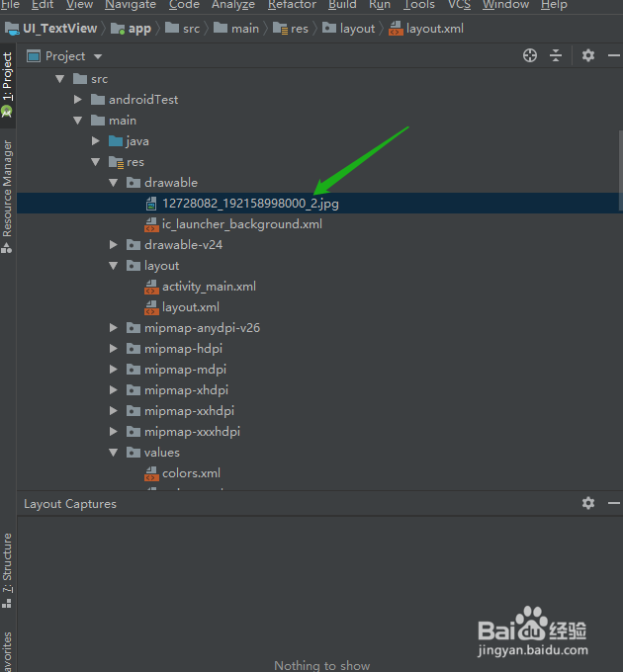This screenshot has width=623, height=672.
Task: Expand the mipmap-anydpi-v26 folder arrow
Action: [114, 328]
